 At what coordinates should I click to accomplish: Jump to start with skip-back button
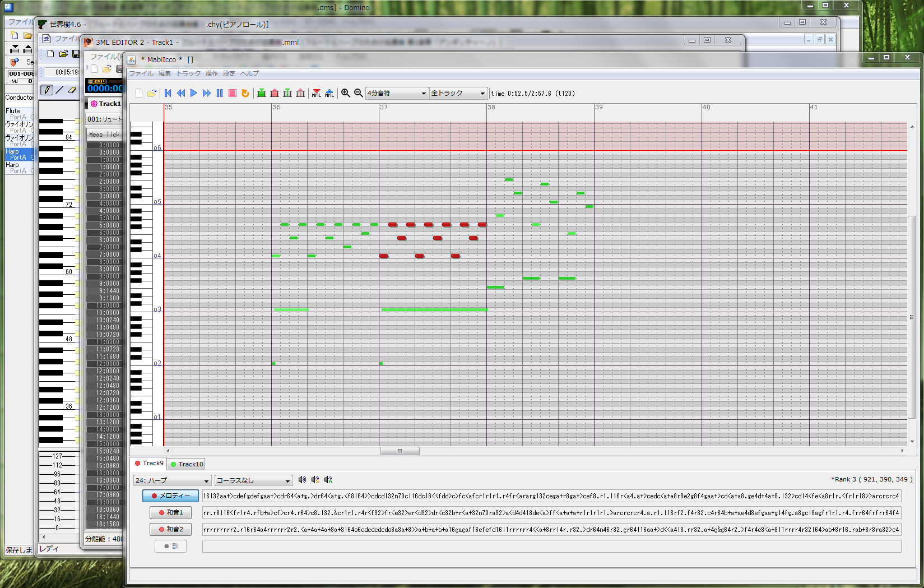coord(168,93)
